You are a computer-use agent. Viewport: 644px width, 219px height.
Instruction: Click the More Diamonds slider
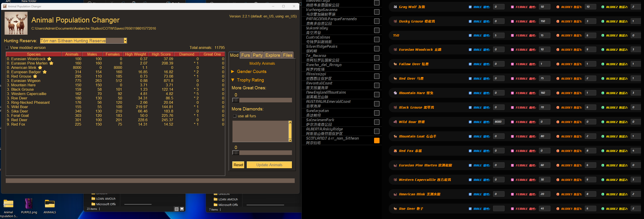(262, 153)
